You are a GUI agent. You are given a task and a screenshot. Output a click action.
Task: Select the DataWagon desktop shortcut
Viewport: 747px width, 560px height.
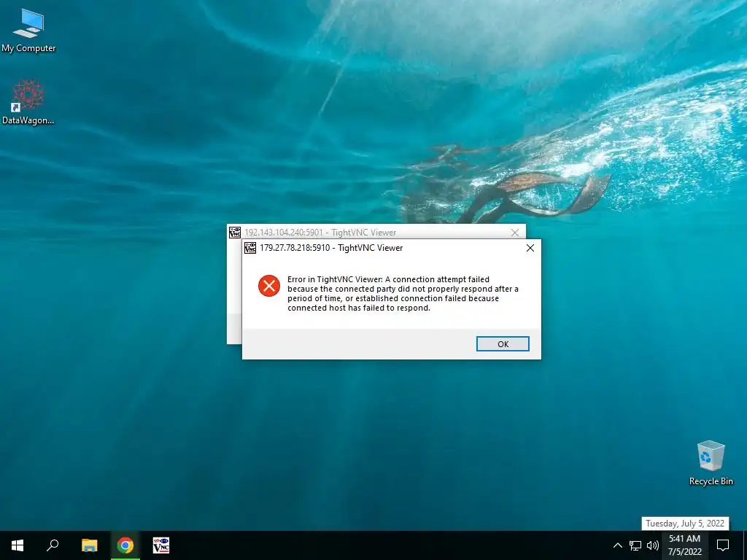28,102
